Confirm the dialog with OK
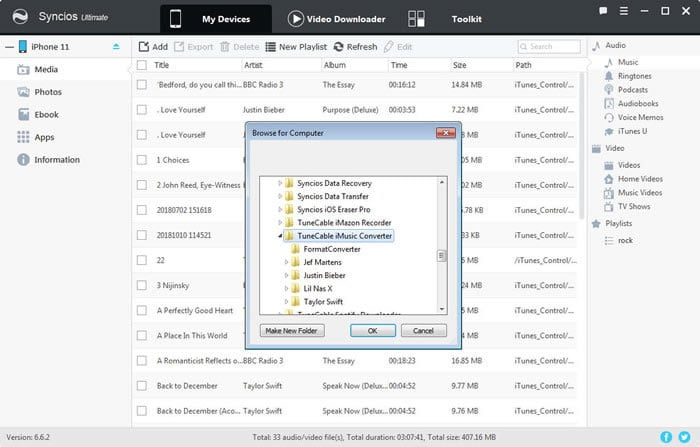This screenshot has width=700, height=447. [373, 330]
